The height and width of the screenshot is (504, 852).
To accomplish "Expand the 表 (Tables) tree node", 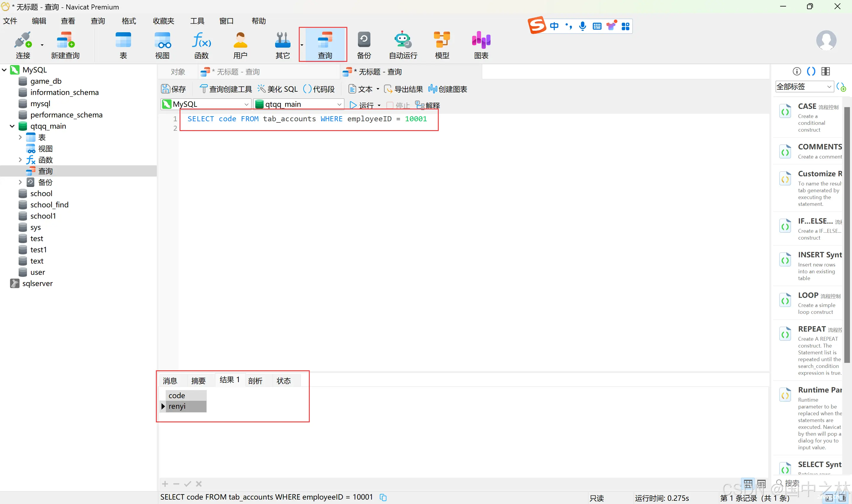I will click(x=21, y=137).
